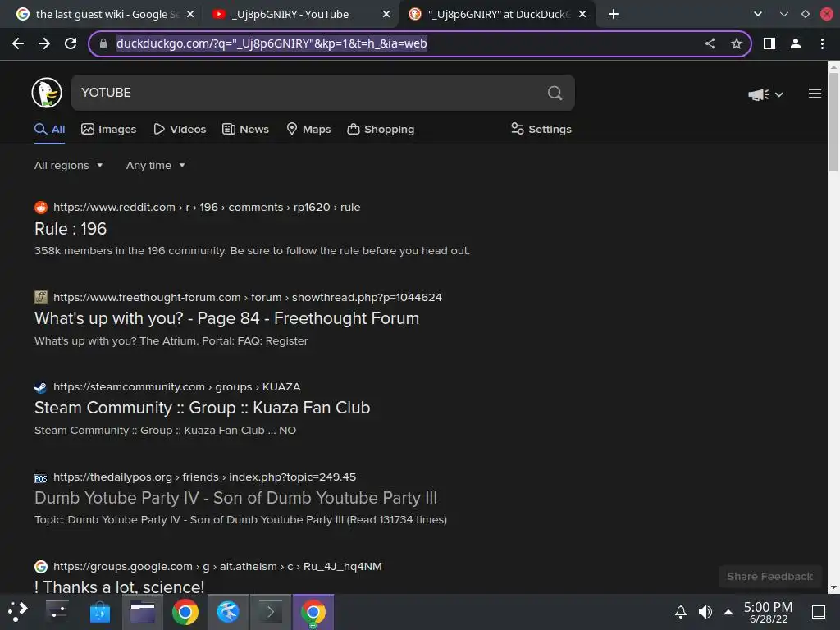Image resolution: width=840 pixels, height=630 pixels.
Task: Click the steamcommunity.com result URL
Action: (177, 387)
